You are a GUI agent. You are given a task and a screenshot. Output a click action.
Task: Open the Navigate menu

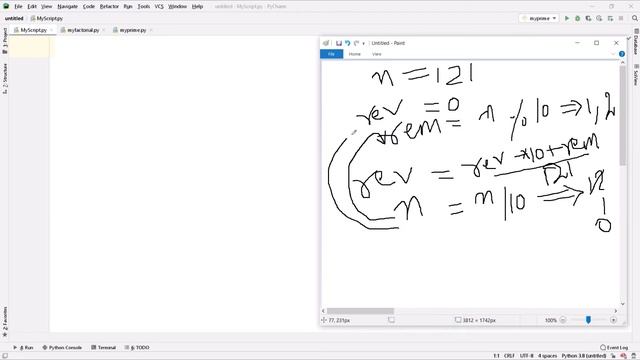(x=67, y=7)
